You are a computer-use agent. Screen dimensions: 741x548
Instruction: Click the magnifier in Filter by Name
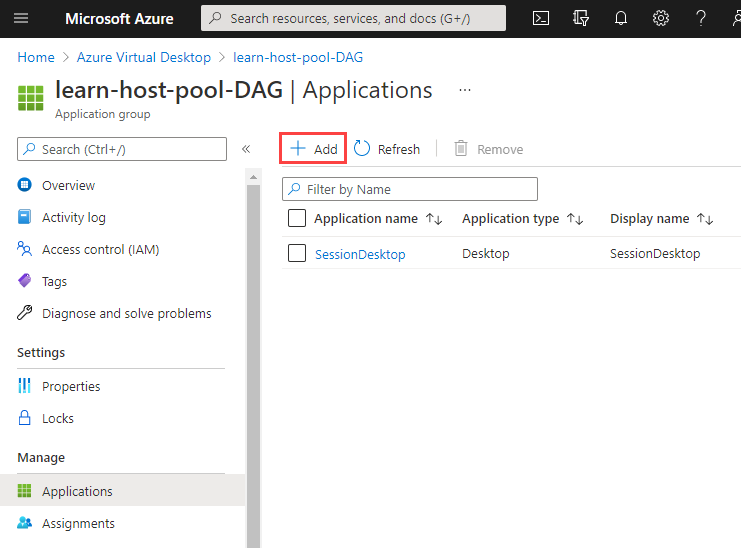pyautogui.click(x=294, y=189)
